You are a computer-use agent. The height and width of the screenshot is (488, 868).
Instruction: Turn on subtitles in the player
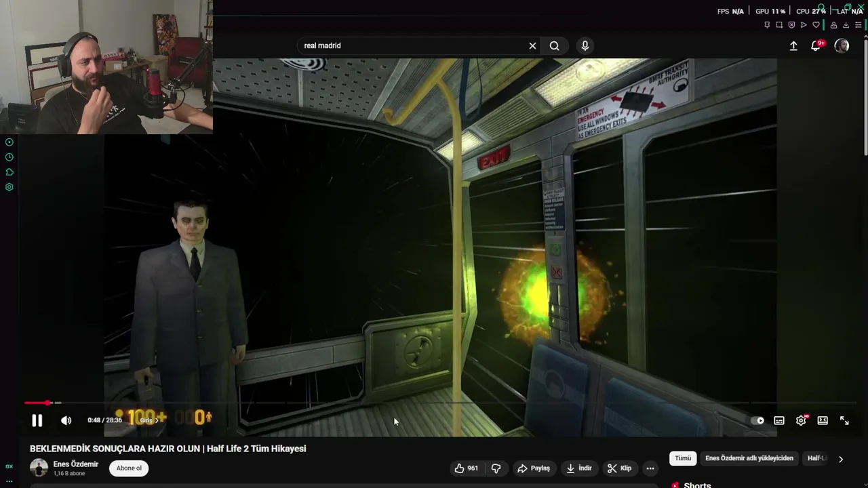(x=779, y=421)
